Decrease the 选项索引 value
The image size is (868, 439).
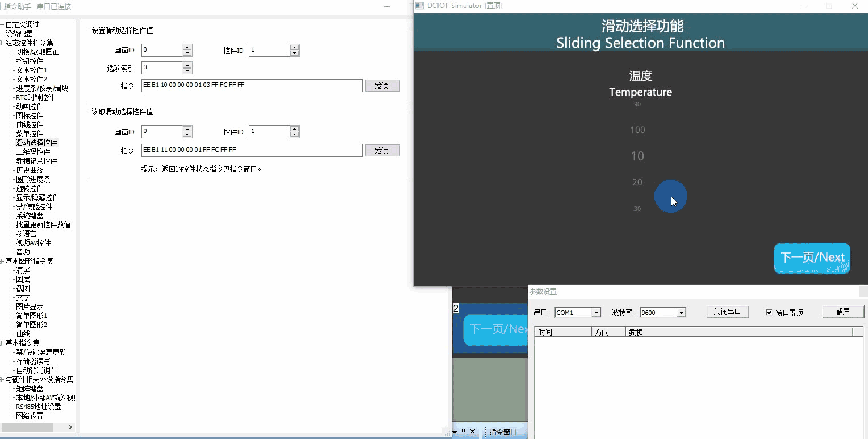187,71
